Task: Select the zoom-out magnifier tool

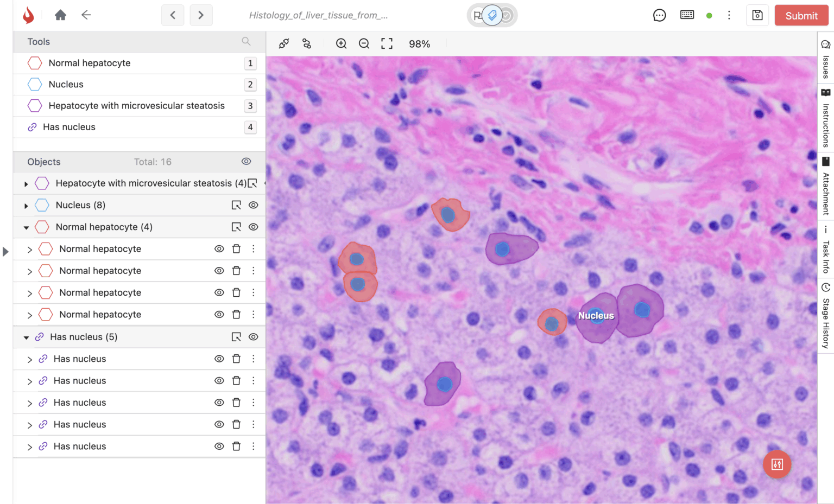Action: click(364, 43)
